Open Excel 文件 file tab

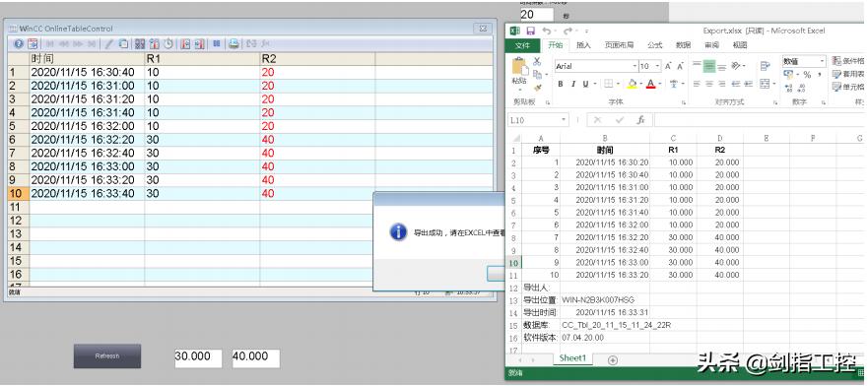click(x=522, y=45)
